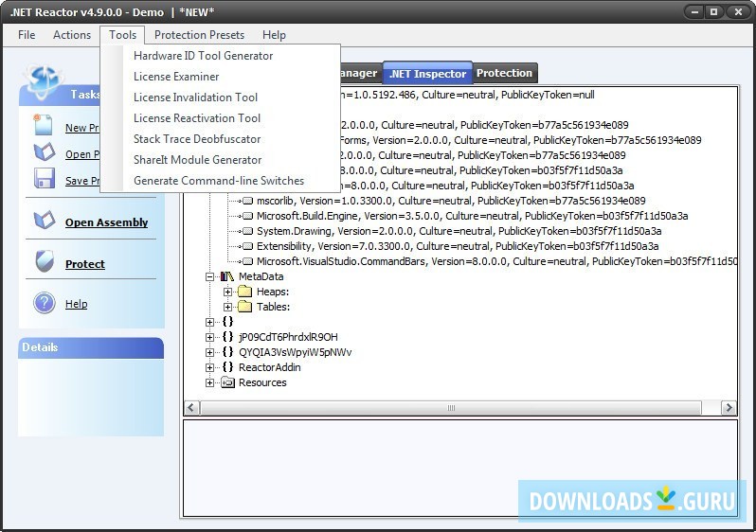This screenshot has width=756, height=532.
Task: Click the horizontal scrollbar thumb
Action: (451, 408)
